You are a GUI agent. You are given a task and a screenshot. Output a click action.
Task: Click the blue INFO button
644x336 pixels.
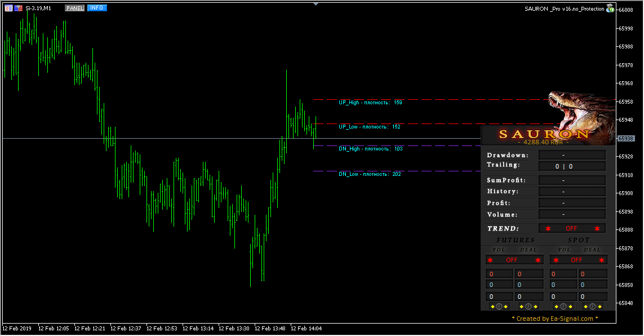pos(97,8)
